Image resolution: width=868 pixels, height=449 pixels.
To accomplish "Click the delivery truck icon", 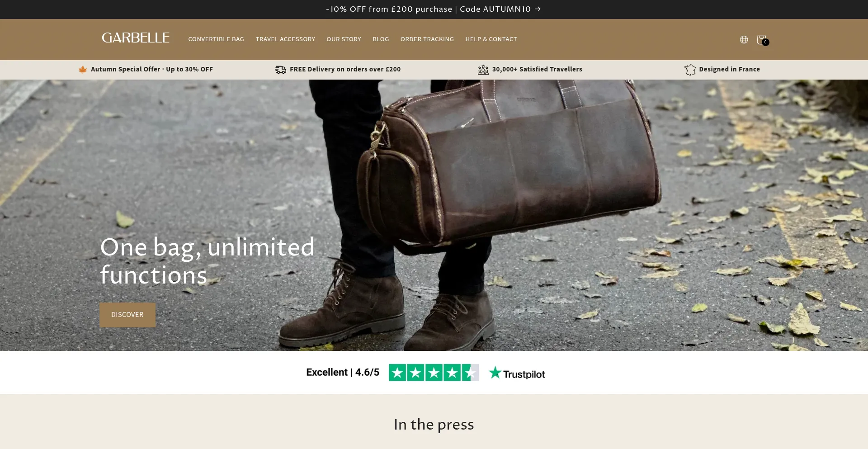I will pyautogui.click(x=281, y=70).
